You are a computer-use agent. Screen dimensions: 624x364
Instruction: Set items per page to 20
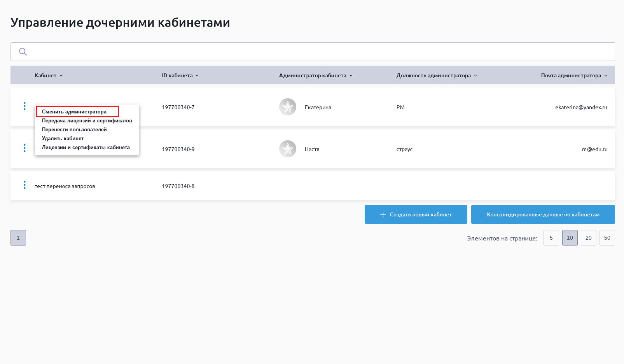coord(588,238)
